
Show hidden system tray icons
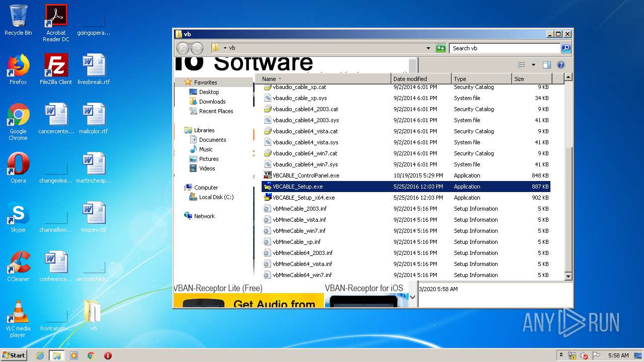pos(561,355)
